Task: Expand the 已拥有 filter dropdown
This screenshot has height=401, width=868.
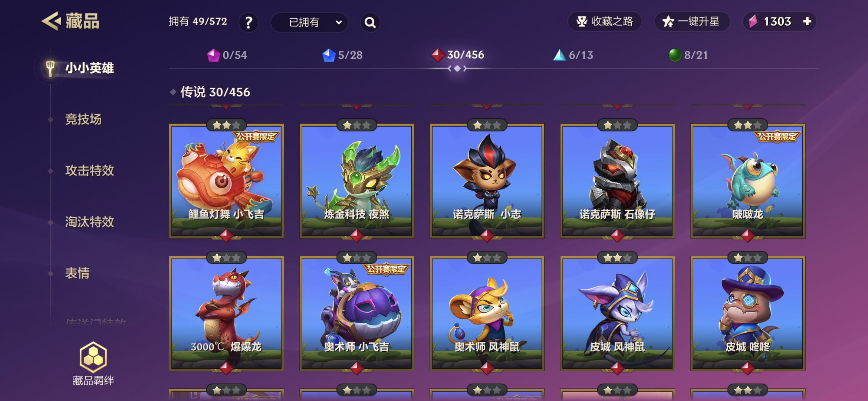Action: (309, 22)
